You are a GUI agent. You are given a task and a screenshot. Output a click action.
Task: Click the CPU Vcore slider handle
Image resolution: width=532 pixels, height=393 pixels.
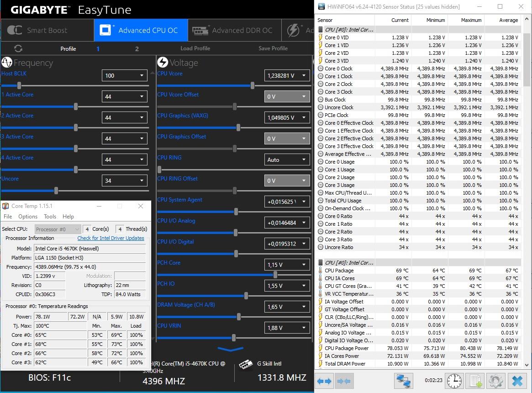[x=253, y=85]
